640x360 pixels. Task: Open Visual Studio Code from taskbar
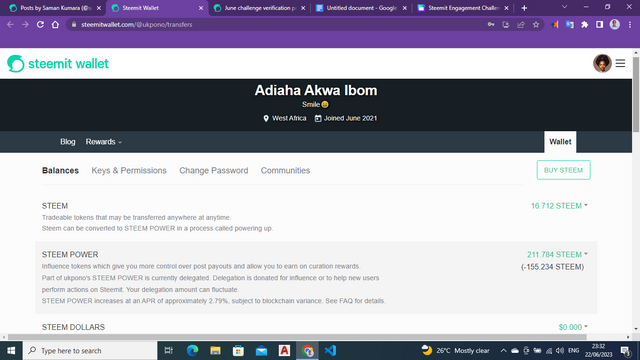point(330,351)
